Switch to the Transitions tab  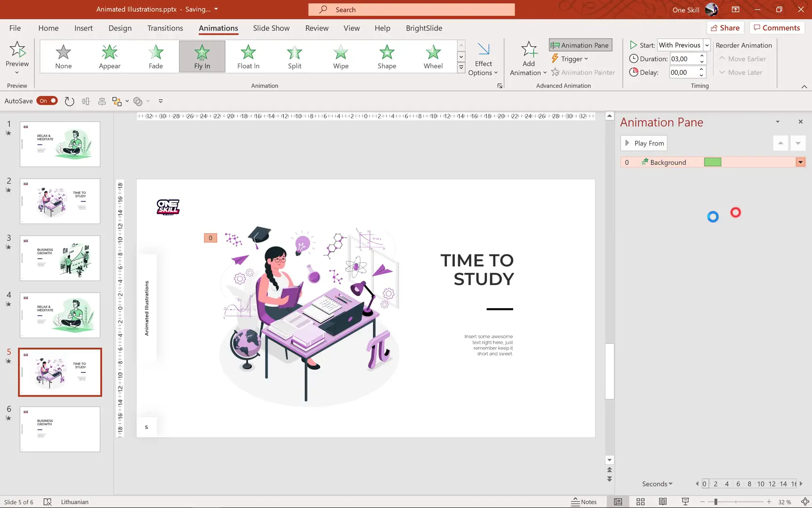pyautogui.click(x=164, y=28)
